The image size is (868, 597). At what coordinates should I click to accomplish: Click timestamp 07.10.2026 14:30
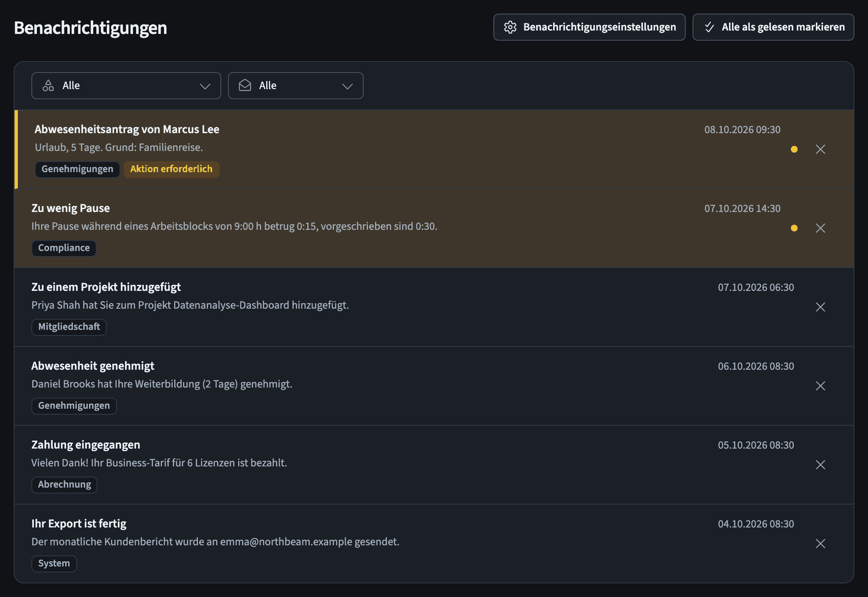coord(742,208)
